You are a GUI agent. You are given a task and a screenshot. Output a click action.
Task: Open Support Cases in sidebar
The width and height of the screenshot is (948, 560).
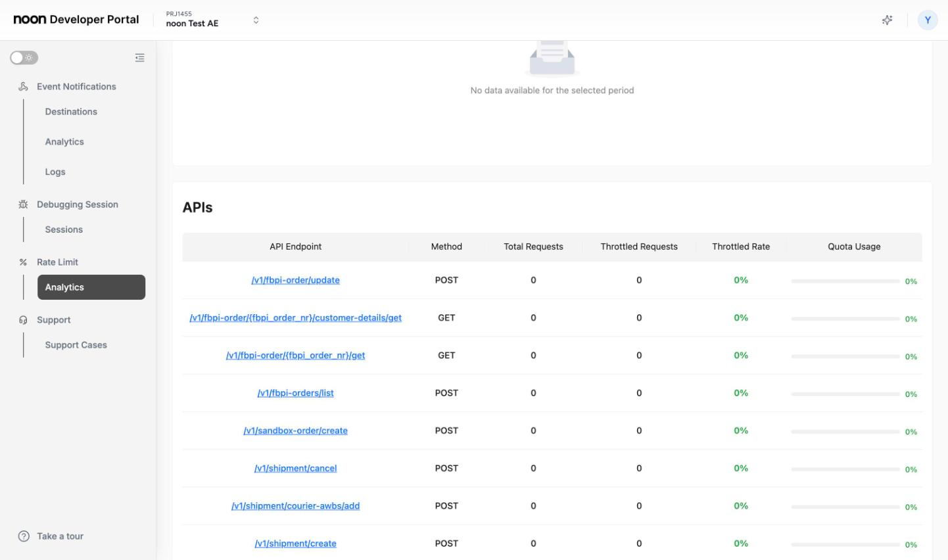[76, 345]
